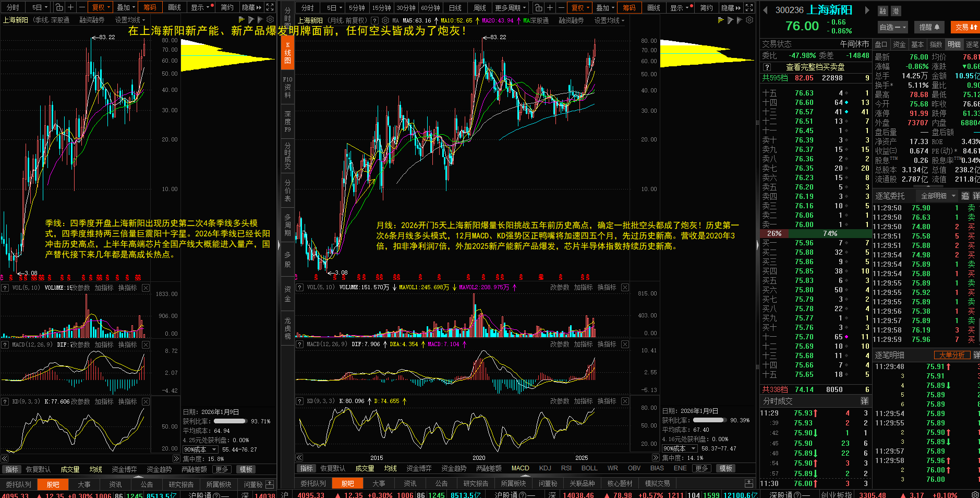Toggle 简约 simple mode in right toolbar

[x=706, y=7]
